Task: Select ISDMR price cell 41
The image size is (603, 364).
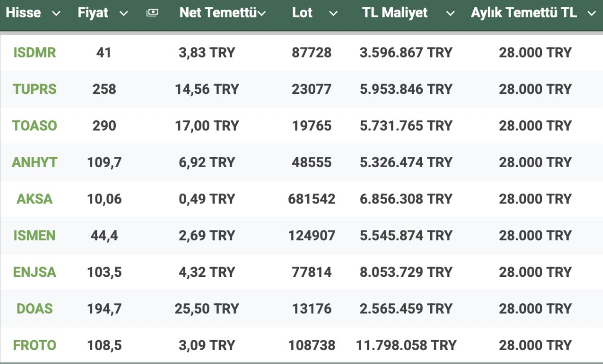Action: coord(104,53)
